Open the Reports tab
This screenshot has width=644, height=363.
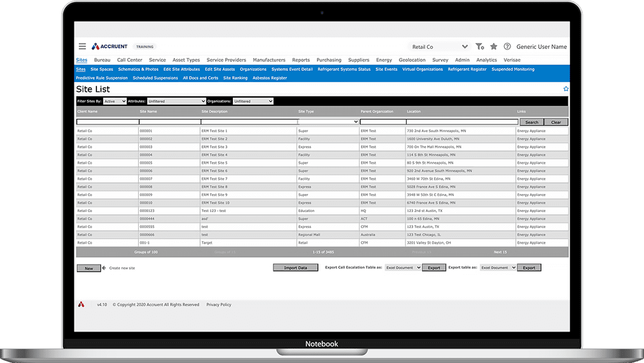[301, 60]
